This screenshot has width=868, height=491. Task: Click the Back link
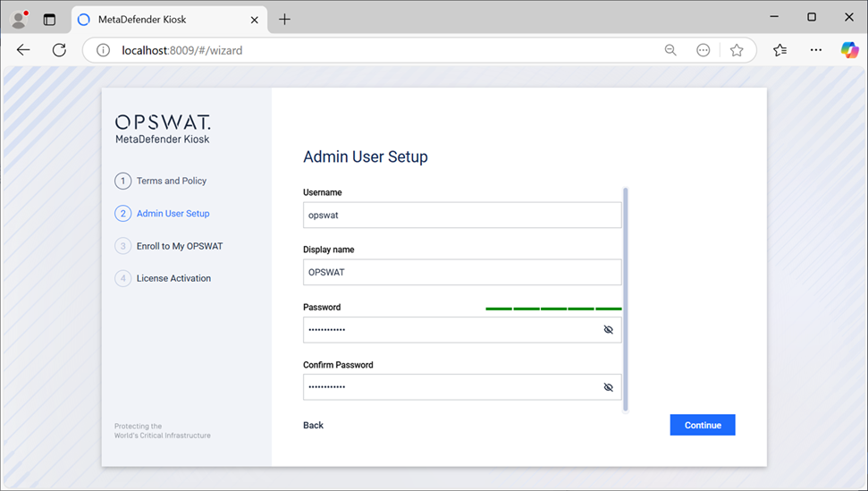[313, 425]
